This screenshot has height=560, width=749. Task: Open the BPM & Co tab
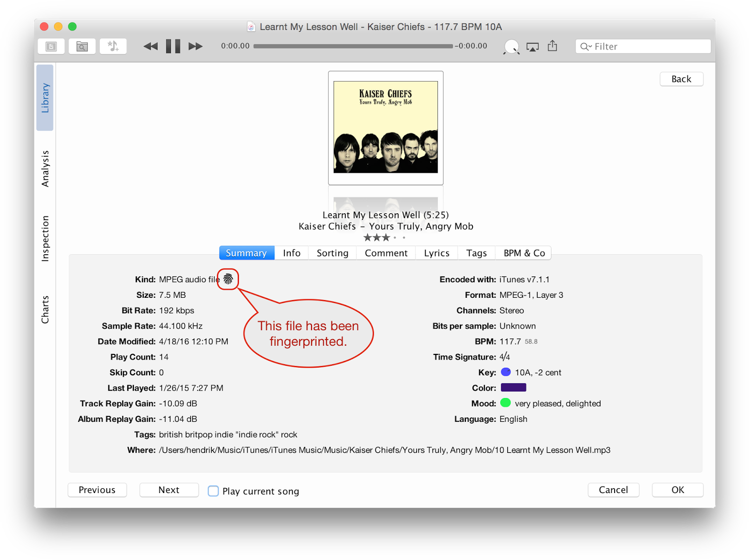[524, 253]
